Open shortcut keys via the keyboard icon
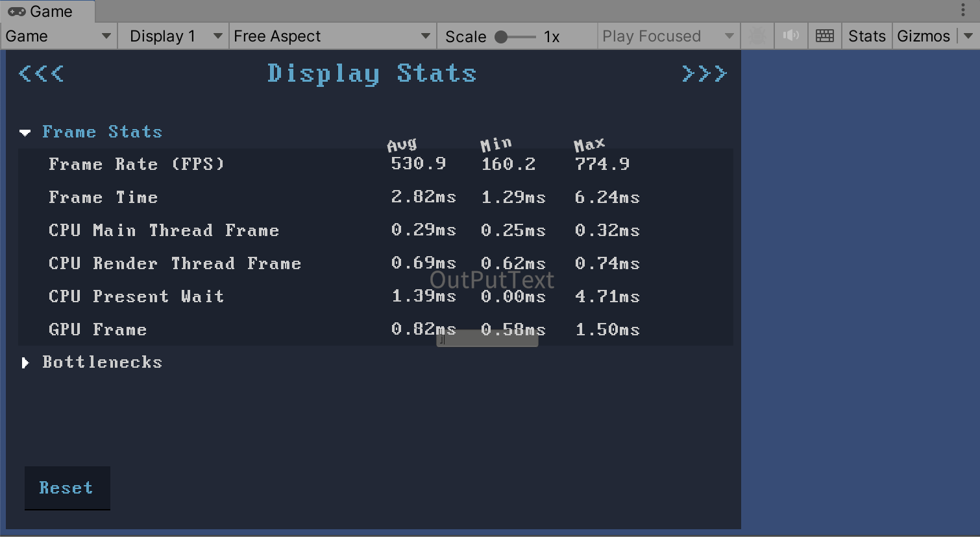The image size is (980, 537). coord(824,36)
